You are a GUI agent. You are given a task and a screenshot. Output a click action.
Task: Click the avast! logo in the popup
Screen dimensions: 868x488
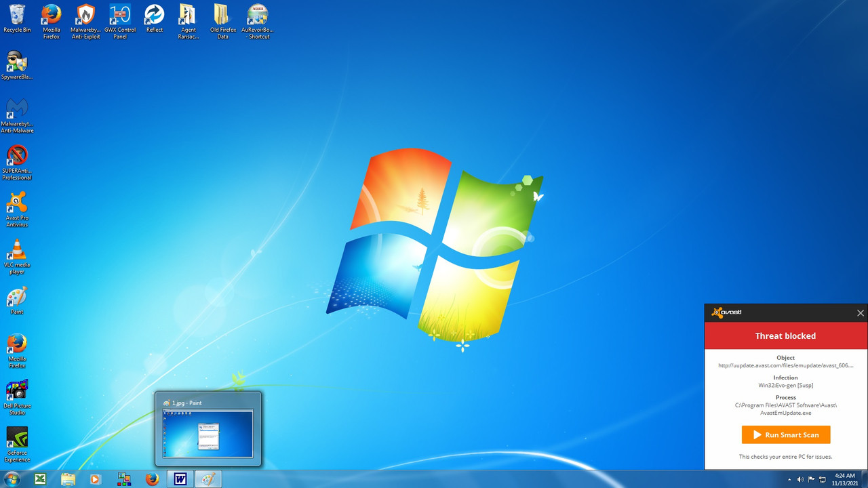tap(726, 312)
